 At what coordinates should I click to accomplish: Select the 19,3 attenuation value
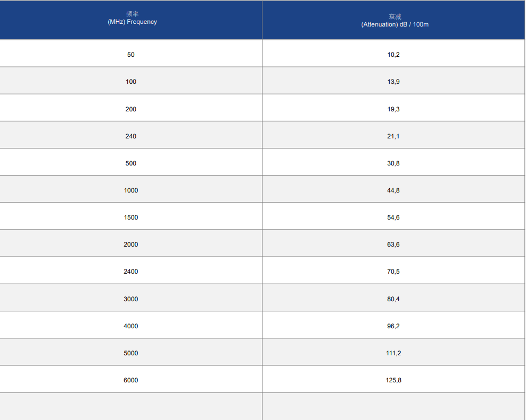[x=393, y=109]
